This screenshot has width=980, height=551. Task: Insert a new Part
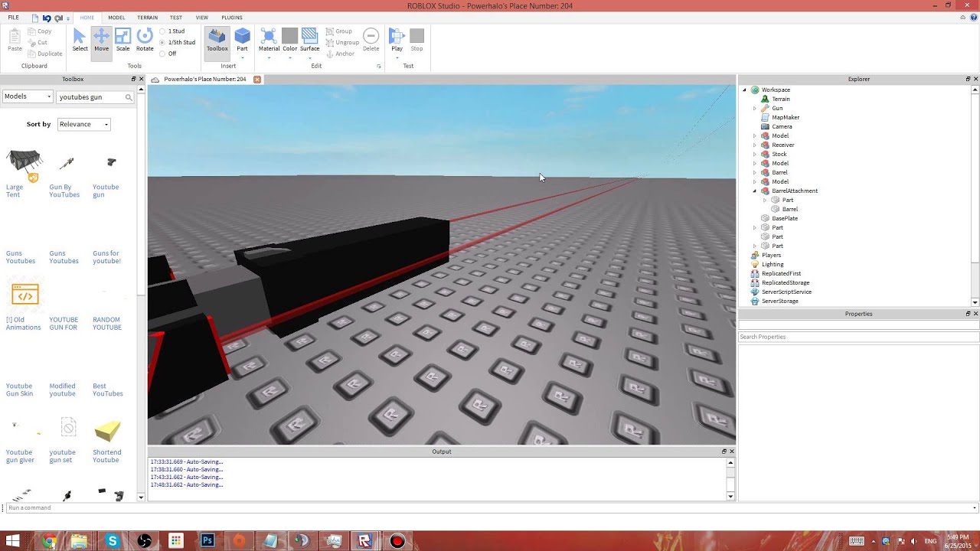point(242,41)
